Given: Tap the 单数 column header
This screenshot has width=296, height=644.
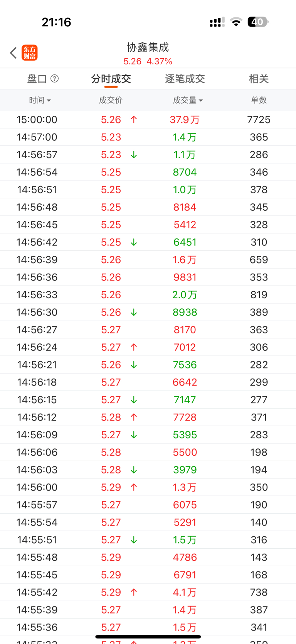Looking at the screenshot, I should (259, 100).
